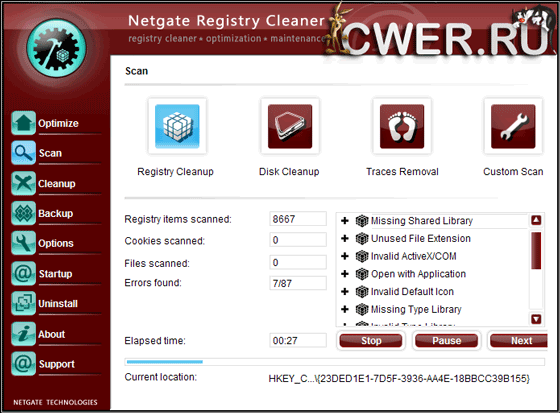Screen dimensions: 560x413
Task: Click the Invalid Default Icon cube icon
Action: [x=362, y=292]
